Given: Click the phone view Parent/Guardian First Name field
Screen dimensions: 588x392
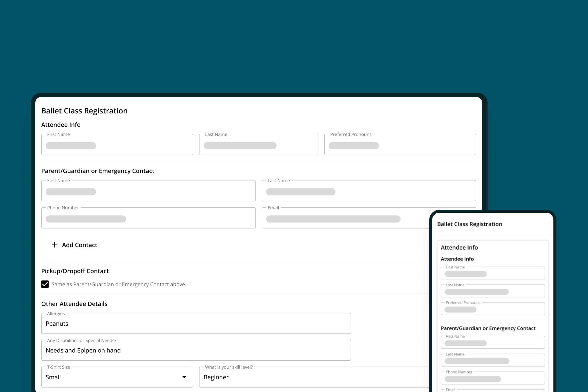Looking at the screenshot, I should click(493, 342).
